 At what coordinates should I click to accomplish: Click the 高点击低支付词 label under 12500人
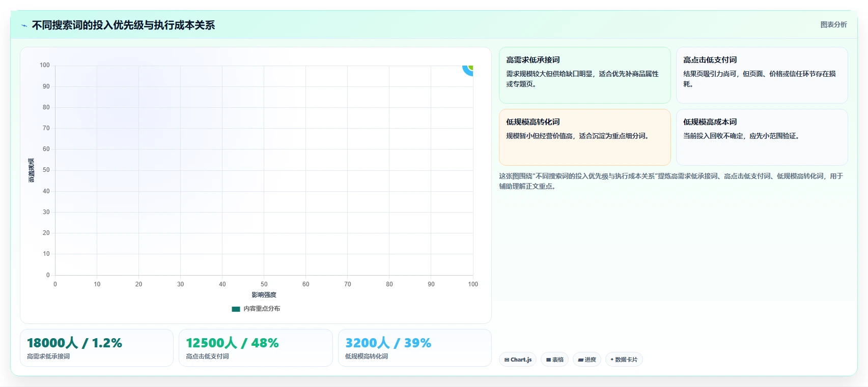click(x=207, y=356)
